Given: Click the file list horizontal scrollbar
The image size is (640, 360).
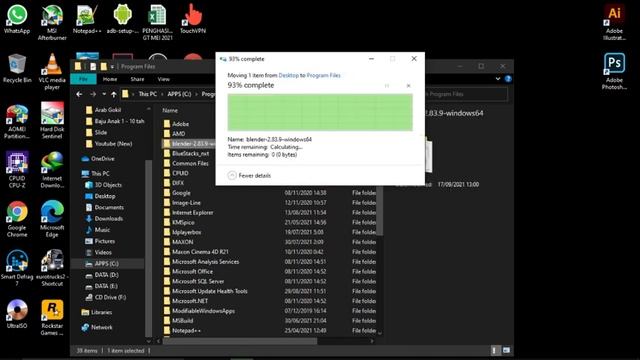Looking at the screenshot, I should (240, 341).
